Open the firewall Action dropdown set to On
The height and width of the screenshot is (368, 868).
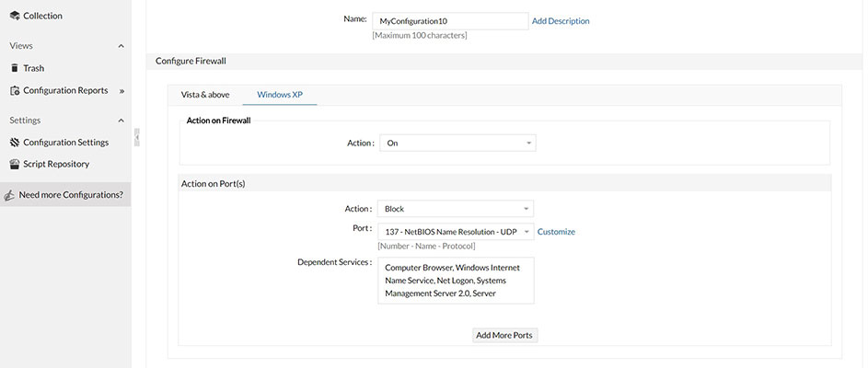point(457,144)
